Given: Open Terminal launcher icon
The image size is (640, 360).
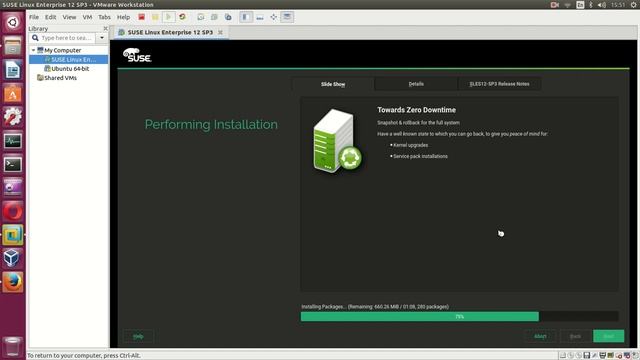Looking at the screenshot, I should pos(13,164).
